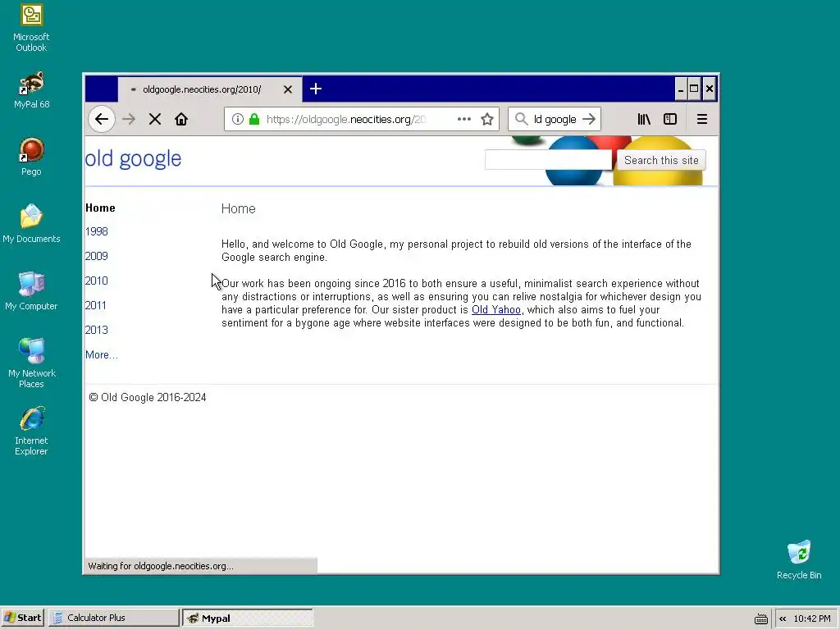Viewport: 840px width, 630px height.
Task: Open the Start menu
Action: [22, 618]
